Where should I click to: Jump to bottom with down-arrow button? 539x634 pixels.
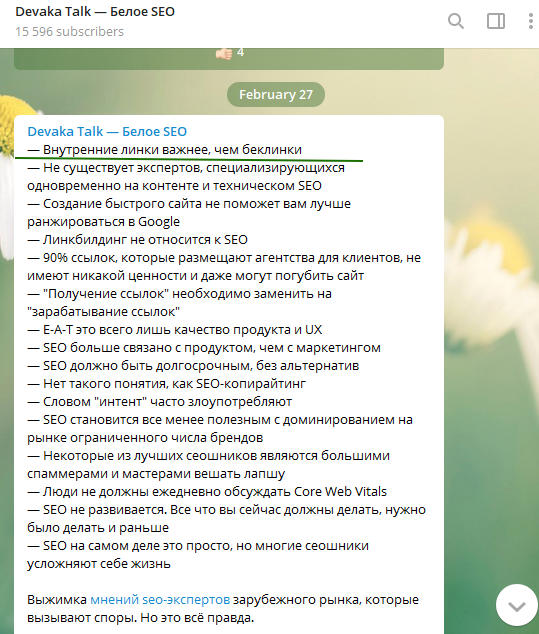click(x=516, y=605)
